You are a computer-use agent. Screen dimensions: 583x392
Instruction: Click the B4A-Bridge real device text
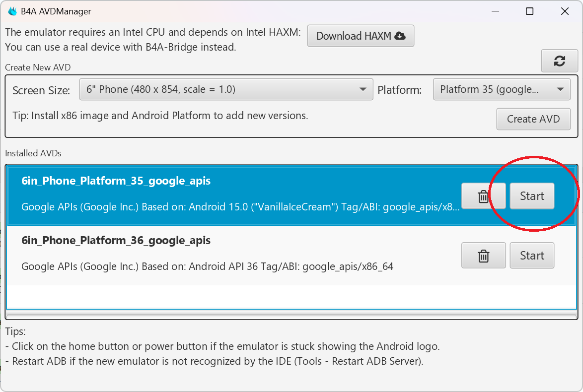tap(121, 47)
